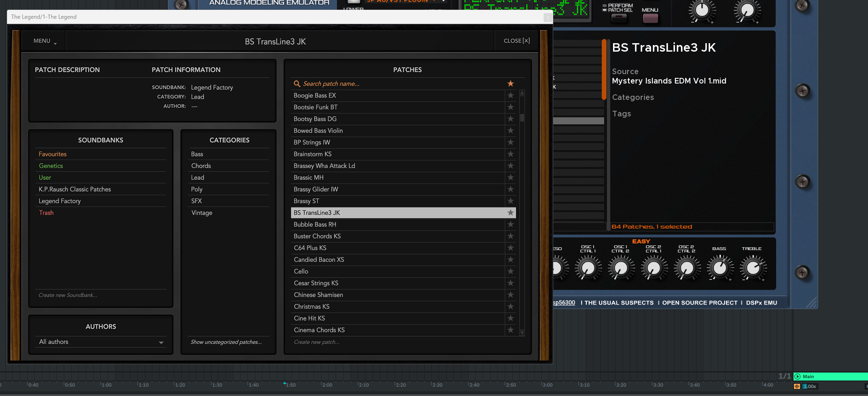
Task: Favourite the selected BS TransLine3 JK patch
Action: [x=510, y=213]
